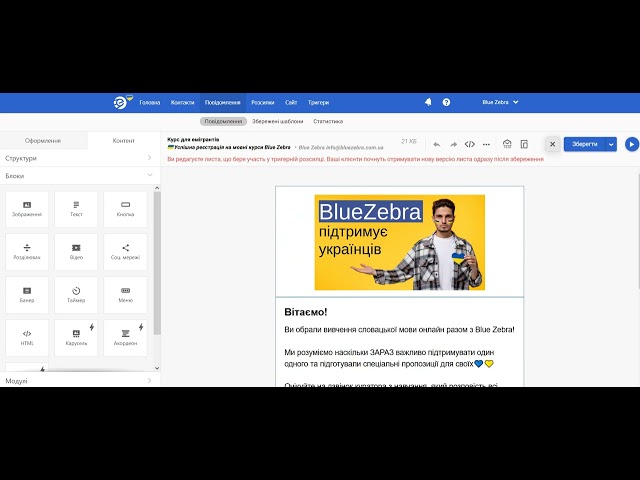The width and height of the screenshot is (640, 480).
Task: Open the three-dots more options menu
Action: coord(486,144)
